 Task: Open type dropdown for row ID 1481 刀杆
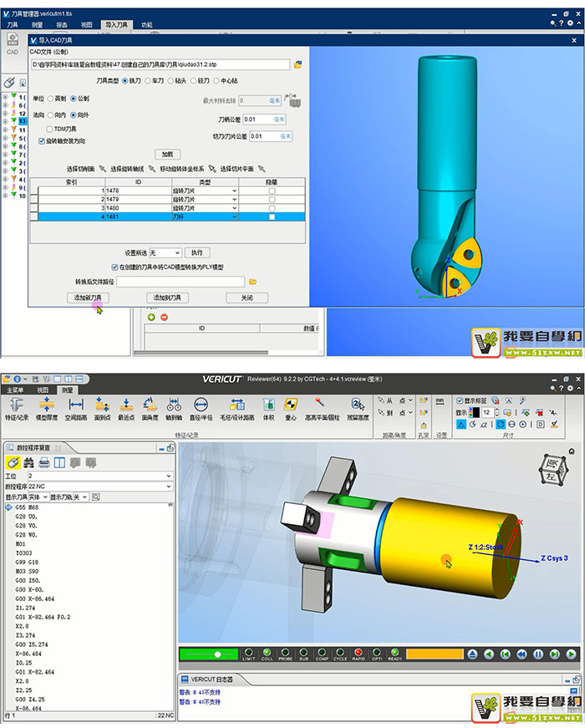(x=235, y=216)
